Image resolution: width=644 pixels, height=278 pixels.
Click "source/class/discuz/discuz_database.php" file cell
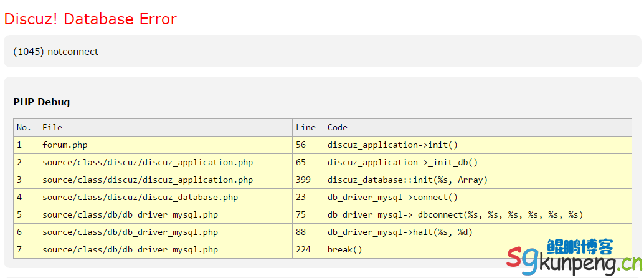click(166, 198)
